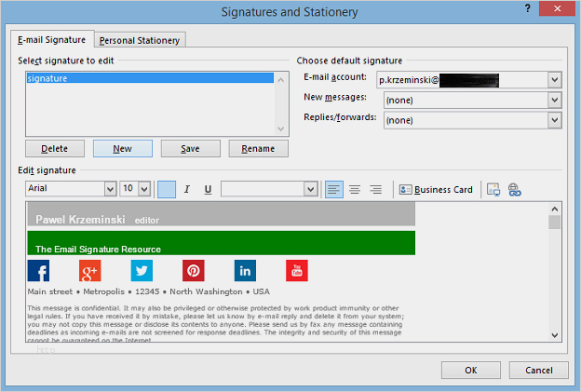Click 'Pawel Krzeminski' name in signature
This screenshot has width=581, height=392.
tap(80, 220)
